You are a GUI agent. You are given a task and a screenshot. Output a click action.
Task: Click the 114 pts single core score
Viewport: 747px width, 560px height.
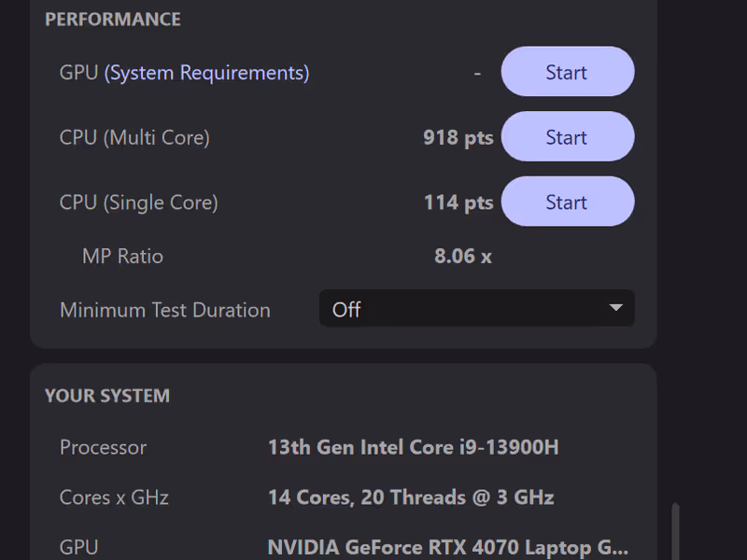[458, 203]
